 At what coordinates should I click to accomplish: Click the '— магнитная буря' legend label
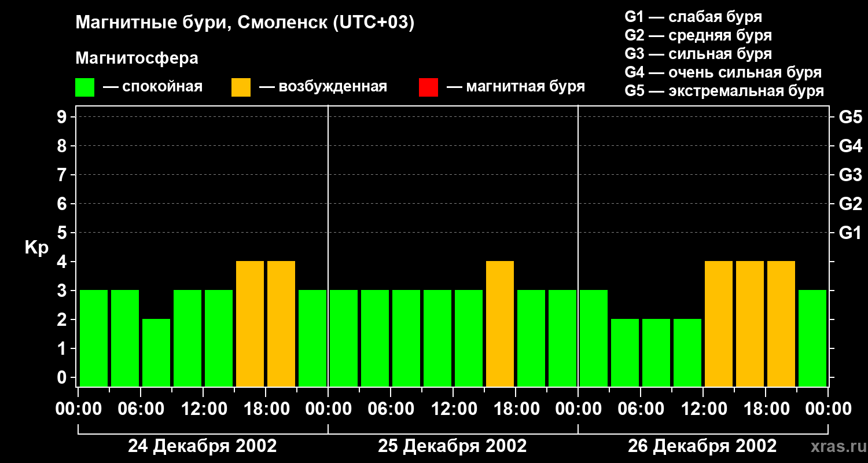[x=516, y=87]
